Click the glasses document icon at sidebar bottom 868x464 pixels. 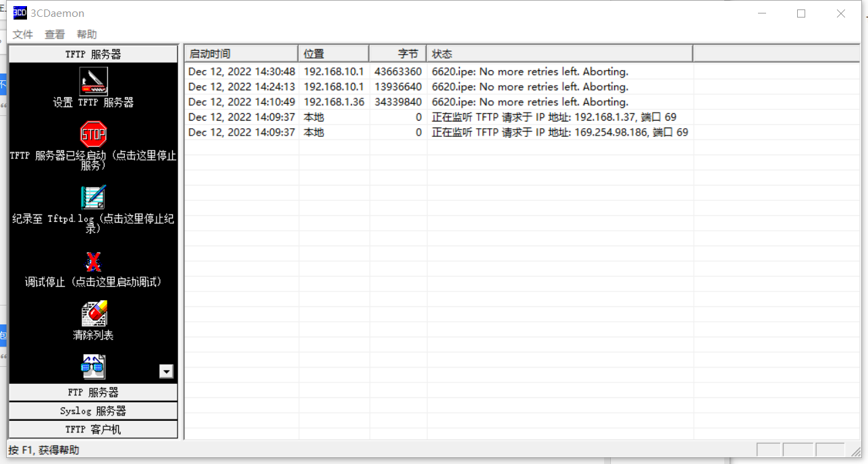click(94, 366)
